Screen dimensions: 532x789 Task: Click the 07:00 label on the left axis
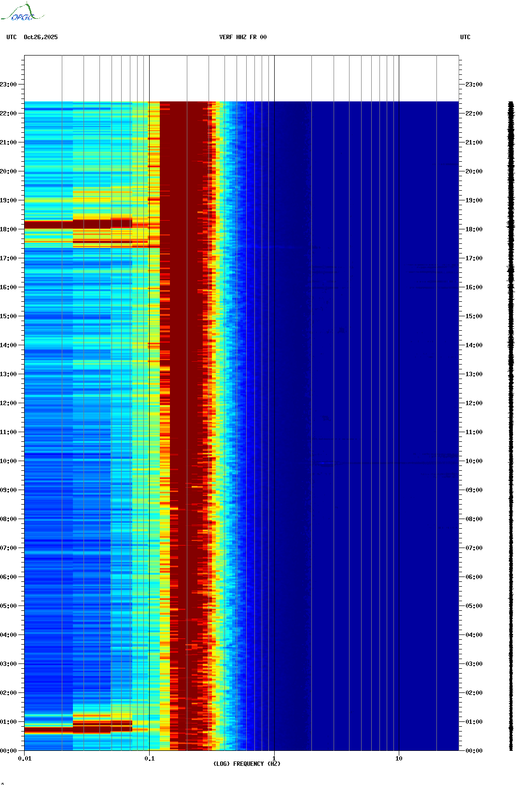(x=8, y=548)
